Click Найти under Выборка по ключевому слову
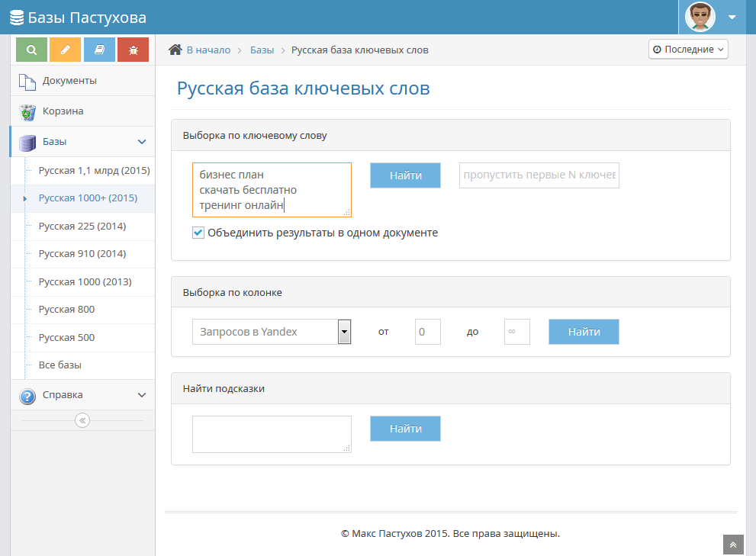The height and width of the screenshot is (556, 756). tap(405, 175)
